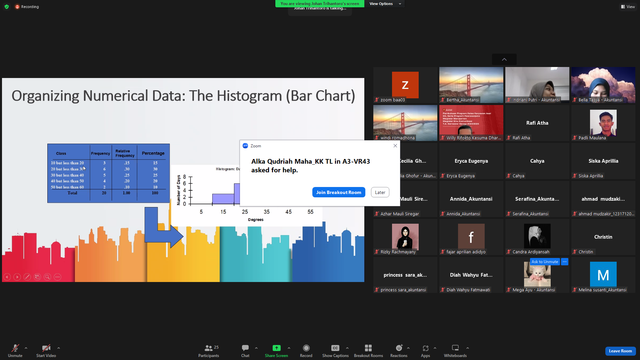Select Rizky Rachmayany avatar tile
Image resolution: width=640 pixels, height=360 pixels.
[405, 237]
